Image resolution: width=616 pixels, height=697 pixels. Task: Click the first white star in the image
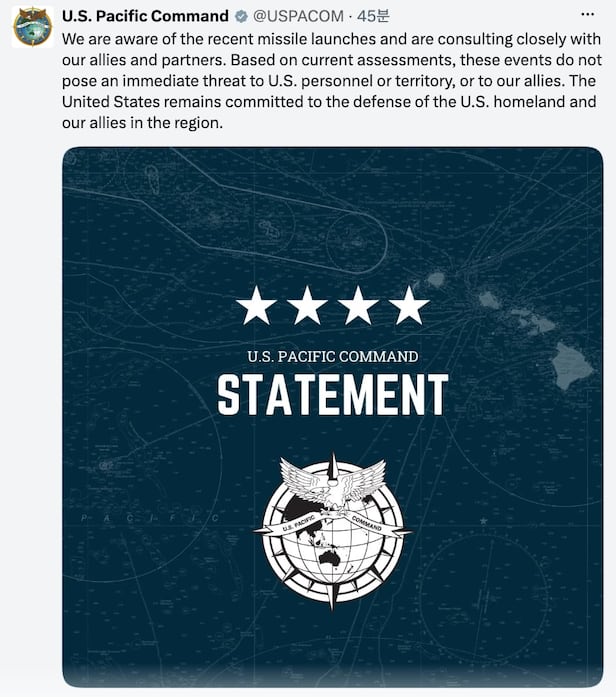(x=256, y=305)
